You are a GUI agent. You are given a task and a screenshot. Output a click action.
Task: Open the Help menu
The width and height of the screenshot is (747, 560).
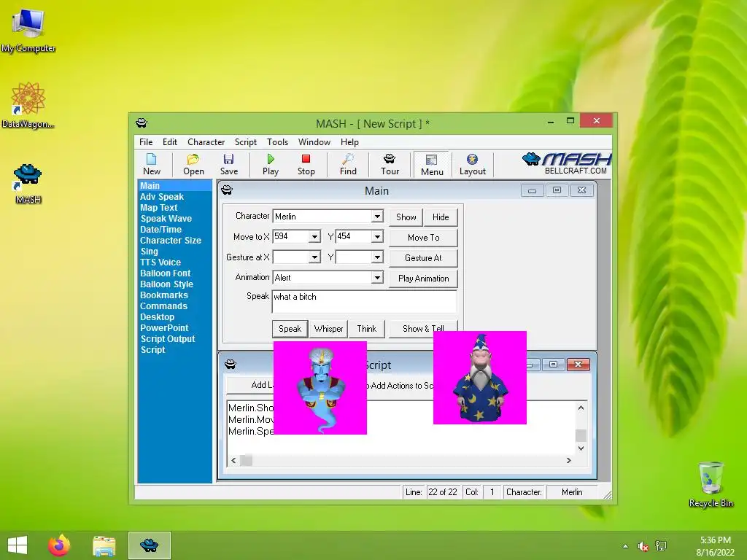tap(349, 142)
